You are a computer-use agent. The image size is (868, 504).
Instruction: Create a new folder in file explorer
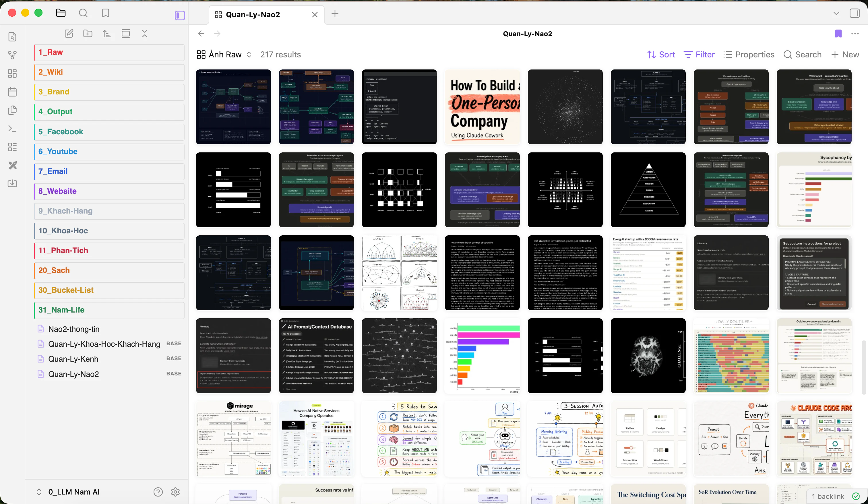tap(88, 33)
